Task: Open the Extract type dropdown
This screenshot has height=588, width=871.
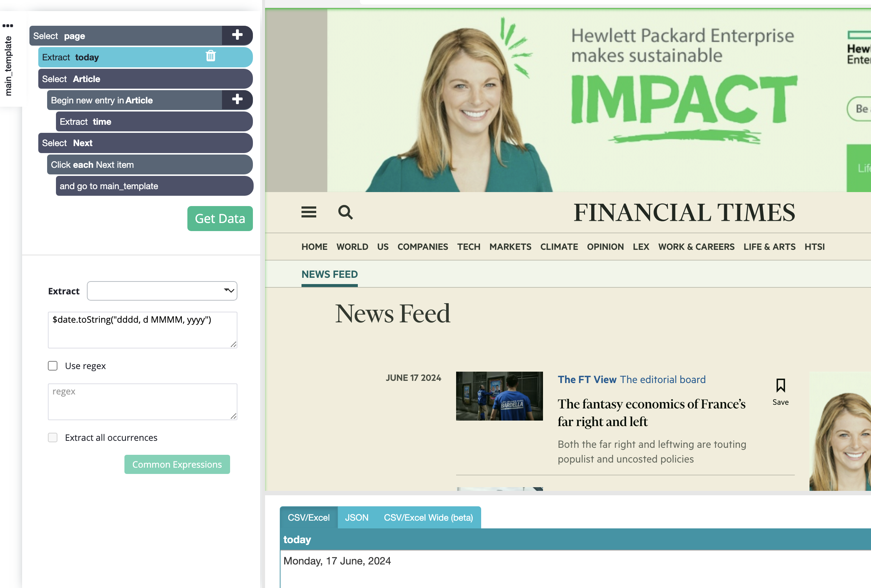Action: coord(162,291)
